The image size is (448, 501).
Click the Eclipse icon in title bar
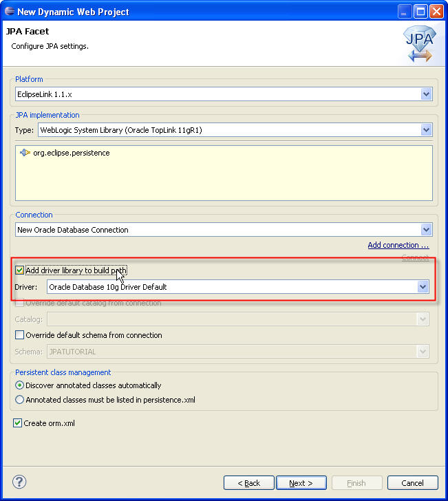[x=9, y=11]
